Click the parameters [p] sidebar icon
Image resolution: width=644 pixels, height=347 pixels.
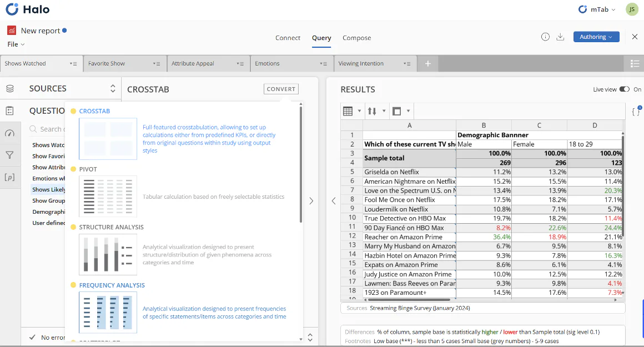[9, 178]
